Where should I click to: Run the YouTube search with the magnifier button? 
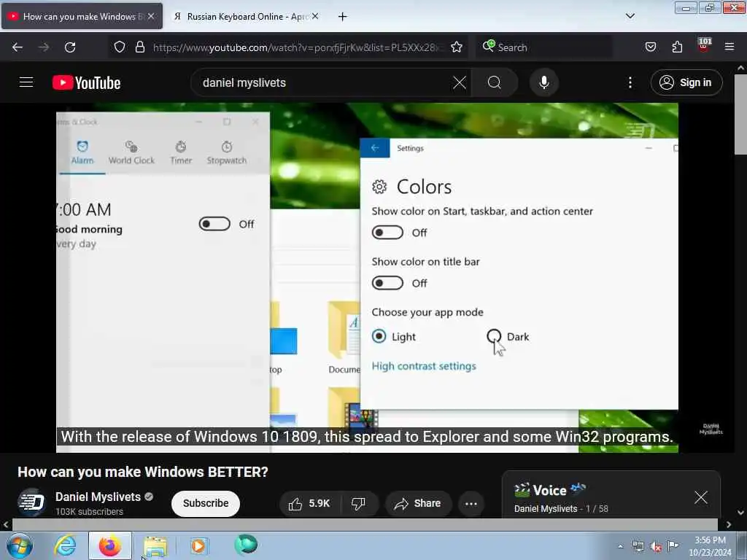[495, 82]
